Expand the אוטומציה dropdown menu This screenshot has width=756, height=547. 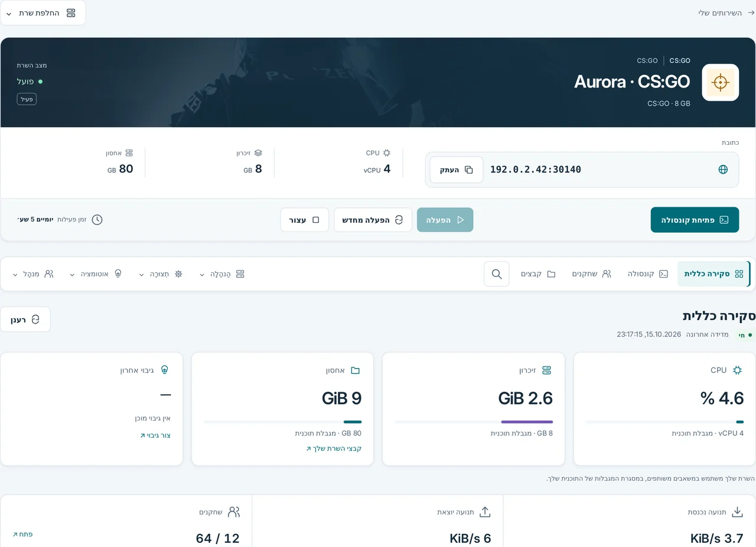pos(96,274)
